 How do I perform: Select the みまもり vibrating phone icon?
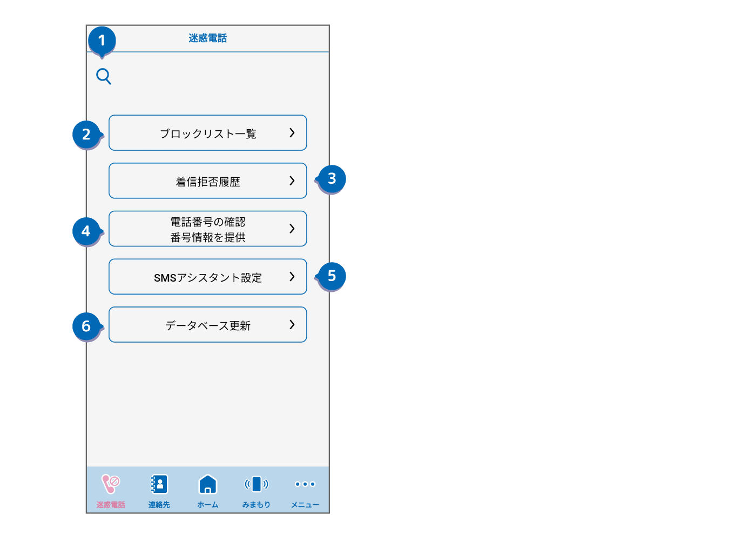tap(256, 484)
